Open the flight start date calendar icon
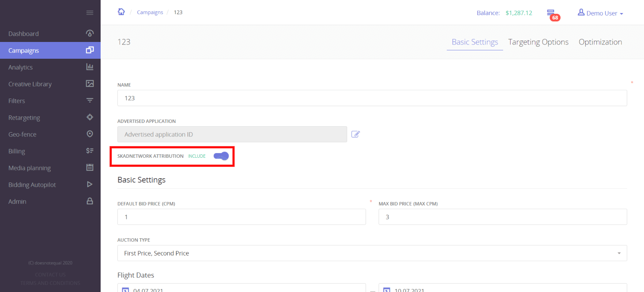The height and width of the screenshot is (292, 644). point(125,290)
